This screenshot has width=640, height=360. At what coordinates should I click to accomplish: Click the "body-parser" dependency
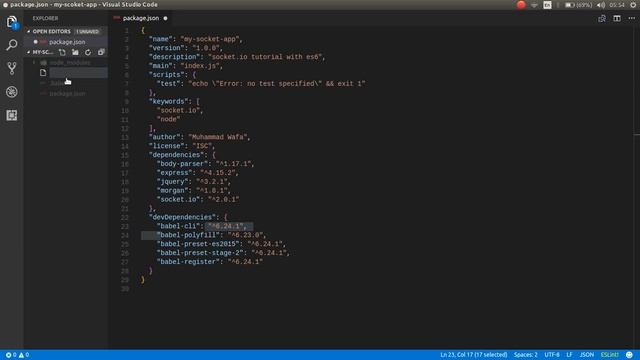pos(182,164)
